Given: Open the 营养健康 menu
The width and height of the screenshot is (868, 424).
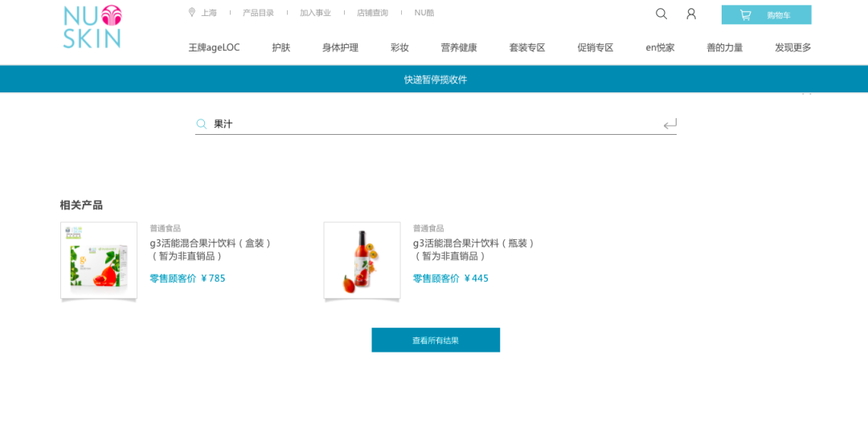Looking at the screenshot, I should point(459,47).
